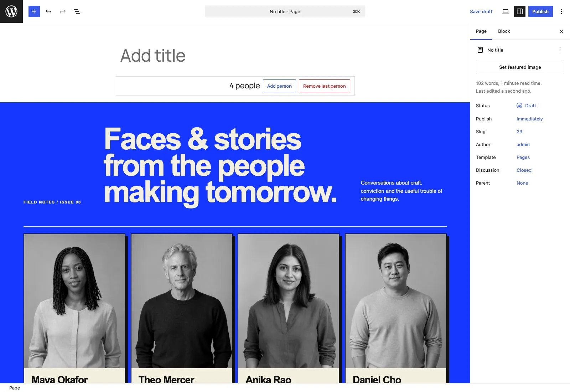Click the 4 people count text
The height and width of the screenshot is (392, 570).
click(x=244, y=86)
